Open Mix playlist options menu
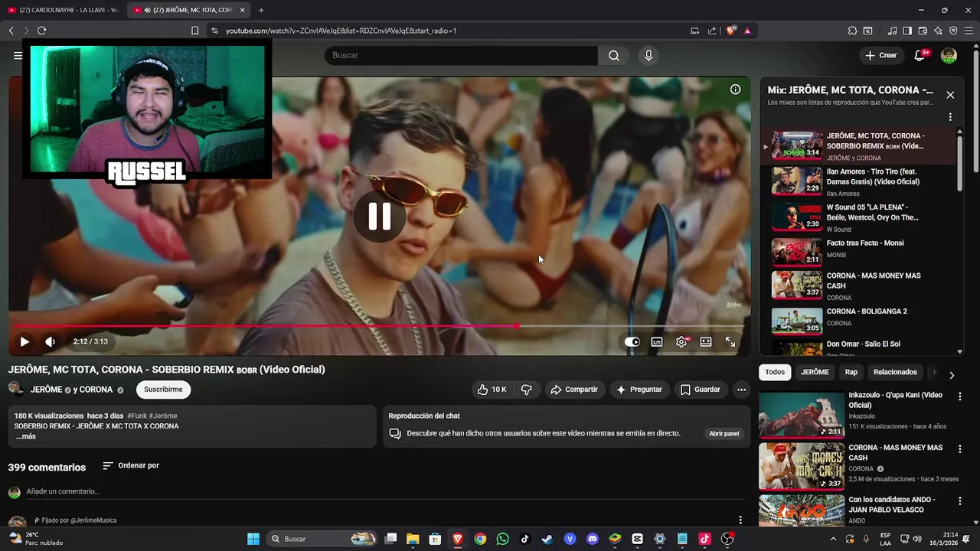 pyautogui.click(x=950, y=117)
